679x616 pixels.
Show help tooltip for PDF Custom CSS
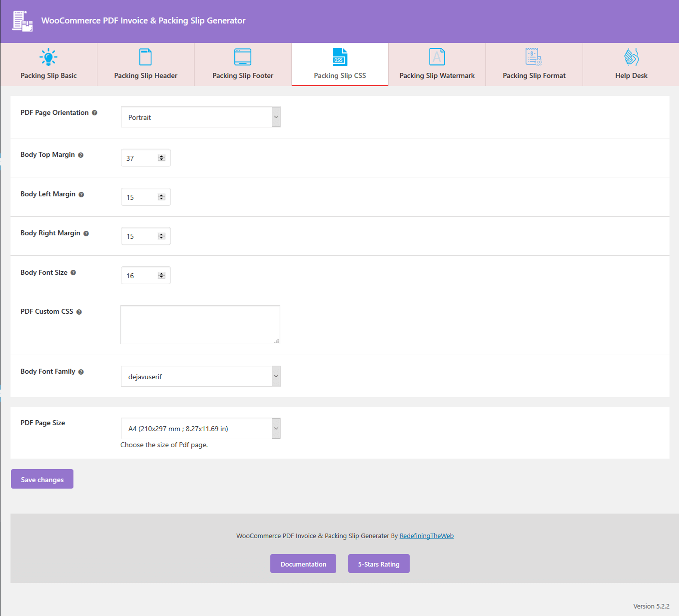79,312
